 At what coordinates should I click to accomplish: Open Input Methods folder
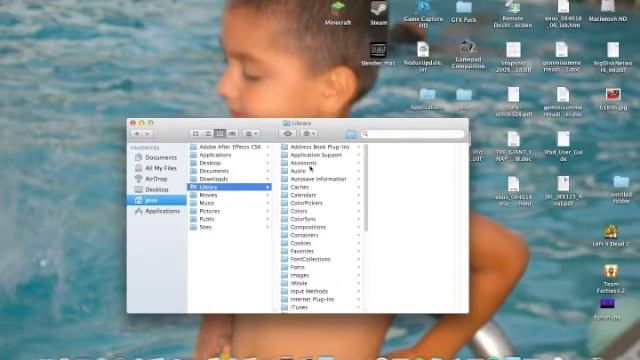click(321, 291)
